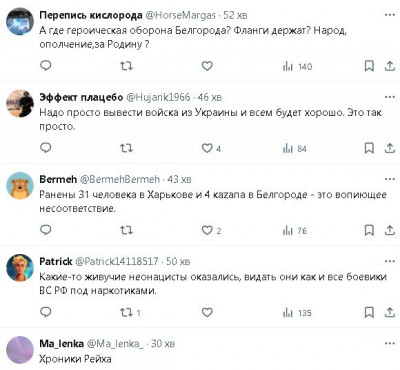
Task: View analytics showing 140 views
Action: [297, 66]
